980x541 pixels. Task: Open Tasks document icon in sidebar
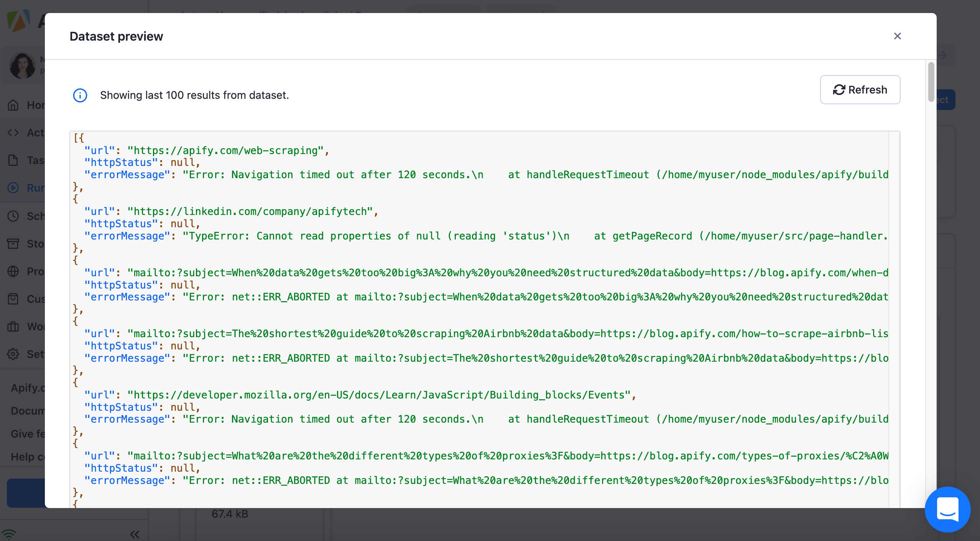pyautogui.click(x=13, y=160)
